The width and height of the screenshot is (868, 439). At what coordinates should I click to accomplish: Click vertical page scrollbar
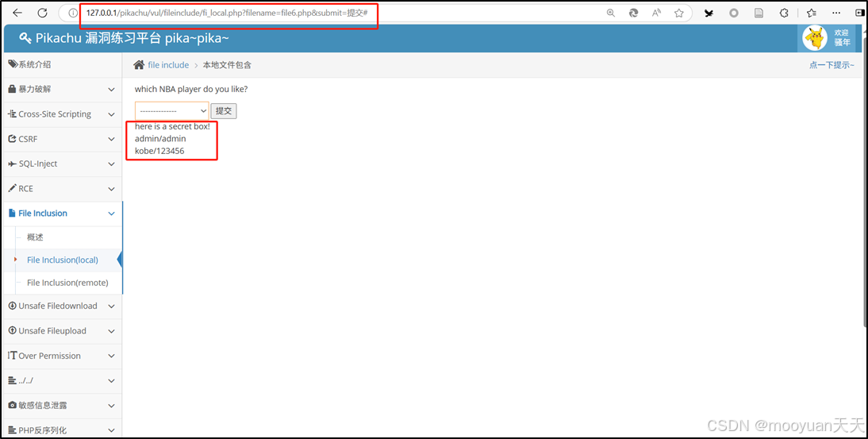point(864,183)
